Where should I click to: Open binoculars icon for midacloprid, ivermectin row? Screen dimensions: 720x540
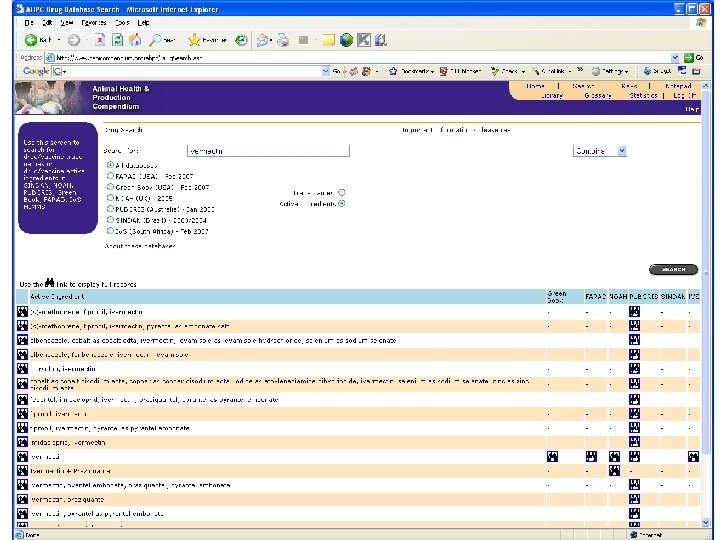click(x=22, y=441)
